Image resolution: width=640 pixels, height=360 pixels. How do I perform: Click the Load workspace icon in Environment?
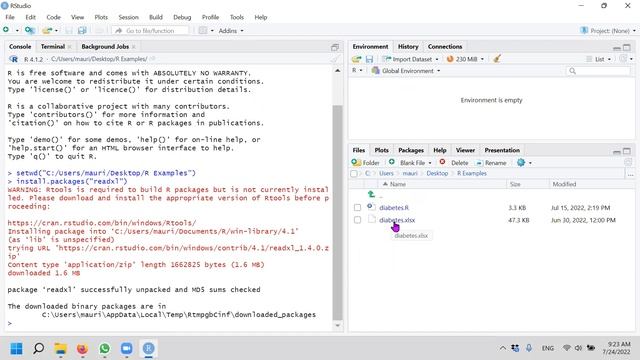click(357, 59)
